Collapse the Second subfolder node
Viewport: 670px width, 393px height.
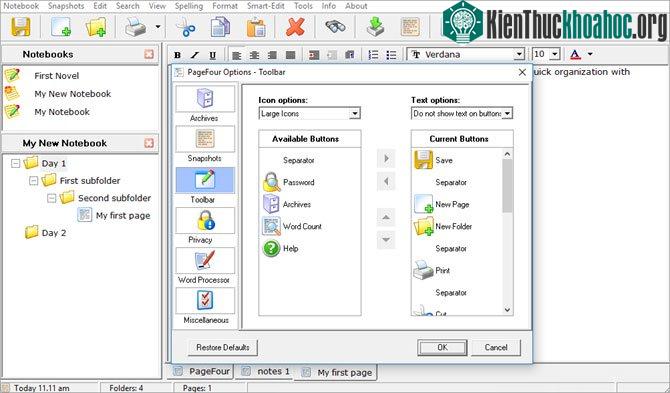51,198
